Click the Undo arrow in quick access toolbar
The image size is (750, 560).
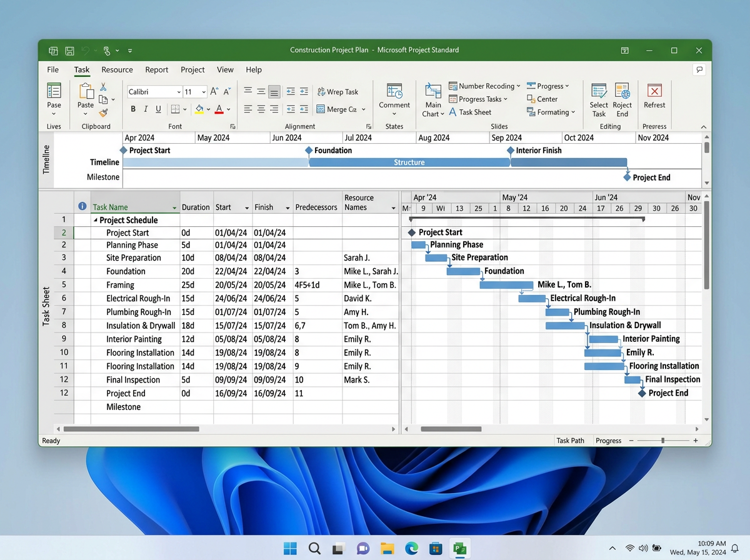(x=86, y=51)
